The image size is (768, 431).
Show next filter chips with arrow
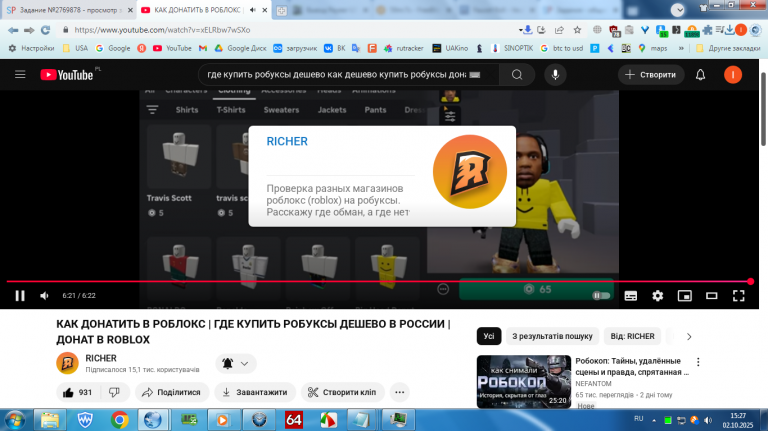click(689, 336)
